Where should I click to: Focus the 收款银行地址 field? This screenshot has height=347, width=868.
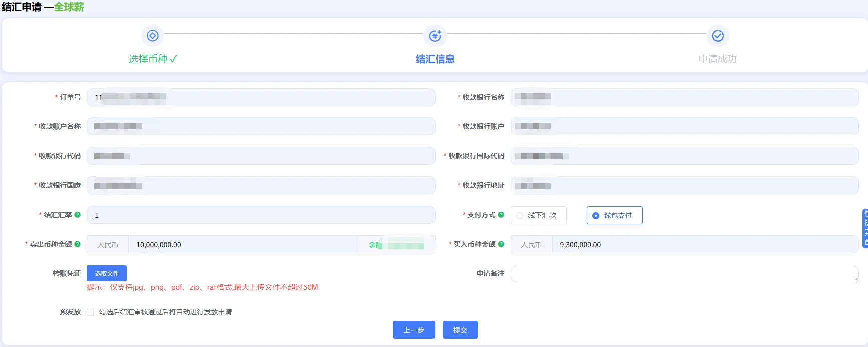[x=685, y=185]
